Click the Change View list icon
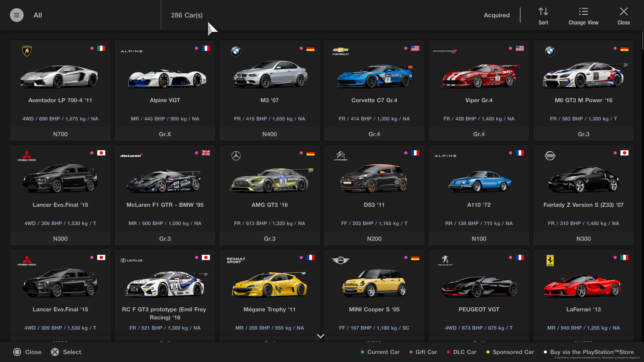644x362 pixels. (x=583, y=11)
